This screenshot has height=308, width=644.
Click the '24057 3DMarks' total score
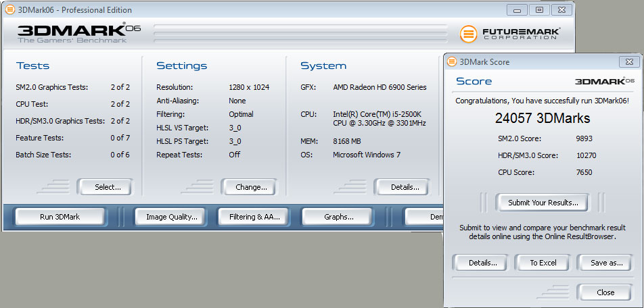point(542,118)
